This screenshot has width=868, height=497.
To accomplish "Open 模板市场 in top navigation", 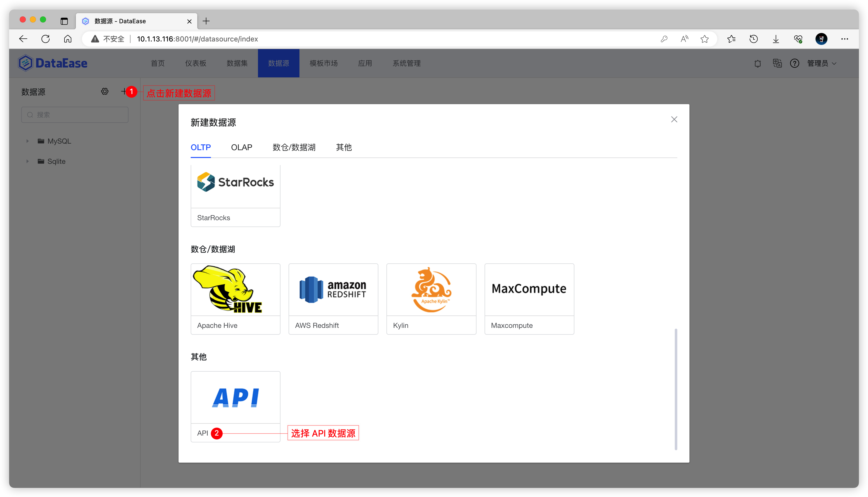I will coord(324,63).
